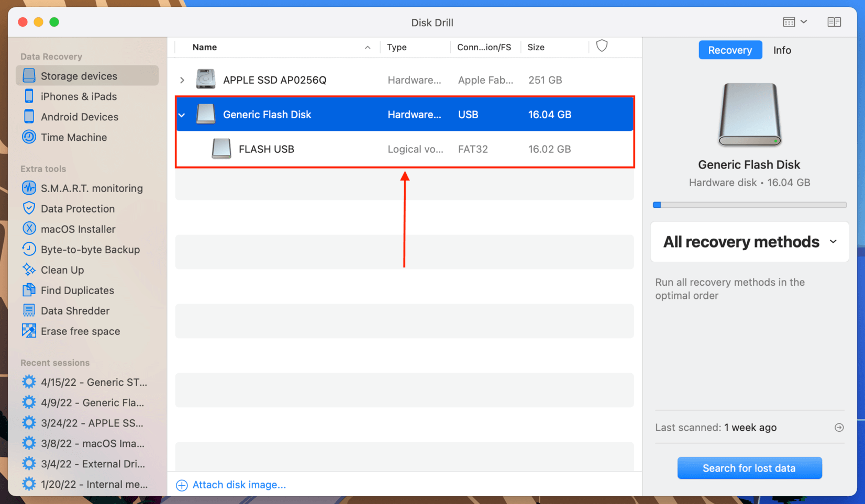Click the FAT32 file system cell
Viewport: 865px width, 504px height.
pos(473,149)
